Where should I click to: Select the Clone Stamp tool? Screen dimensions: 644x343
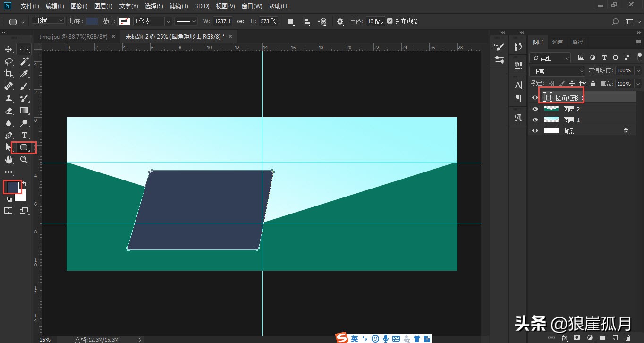(8, 98)
